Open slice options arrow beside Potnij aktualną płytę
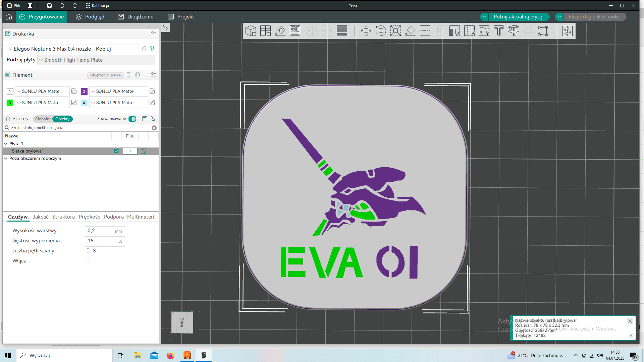This screenshot has width=644, height=362. (484, 17)
